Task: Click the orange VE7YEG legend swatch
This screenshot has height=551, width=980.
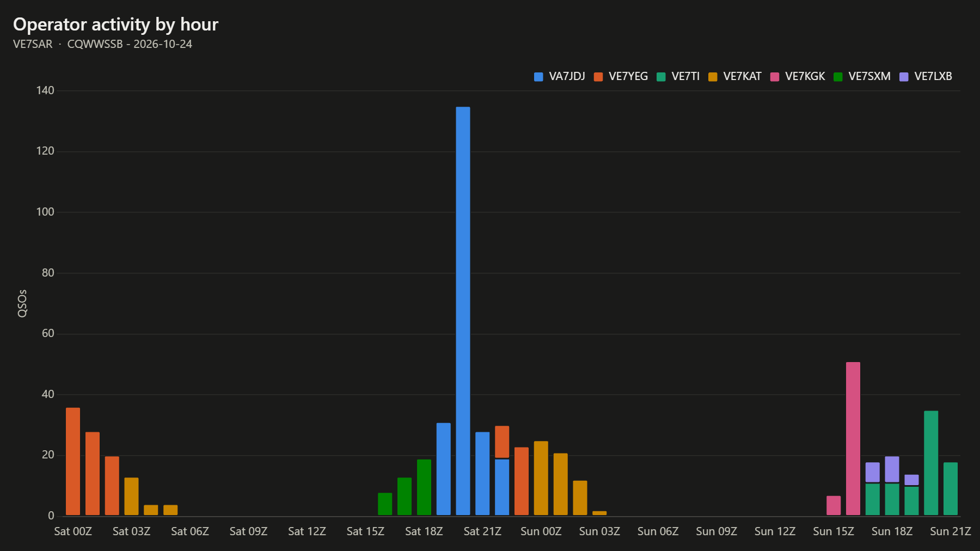Action: tap(598, 77)
